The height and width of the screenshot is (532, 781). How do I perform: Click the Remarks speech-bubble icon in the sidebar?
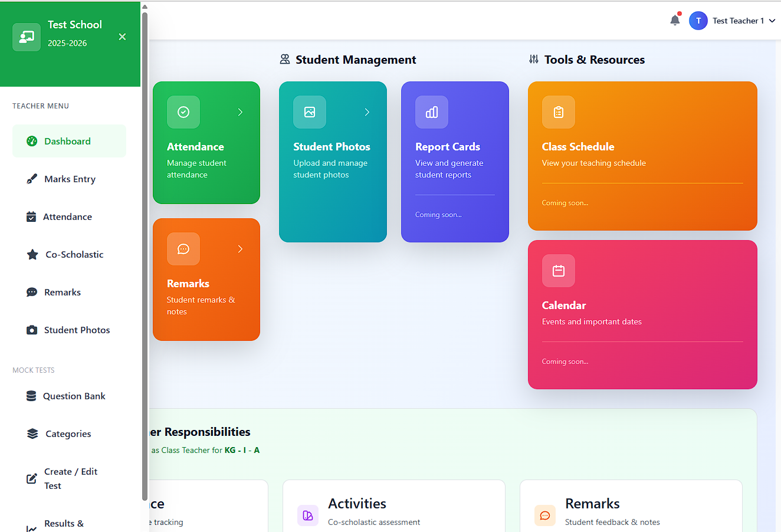coord(31,292)
